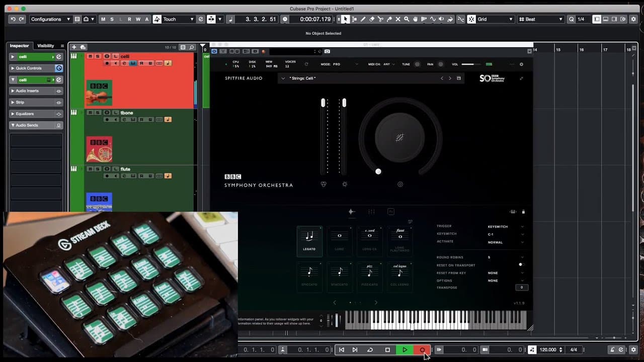Toggle plugin activate power button

click(x=214, y=51)
